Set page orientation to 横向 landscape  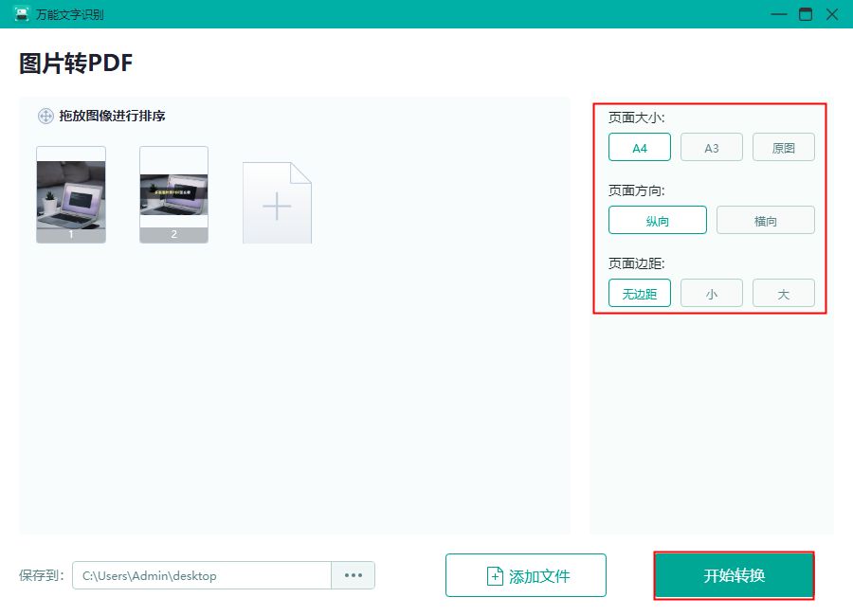tap(766, 221)
